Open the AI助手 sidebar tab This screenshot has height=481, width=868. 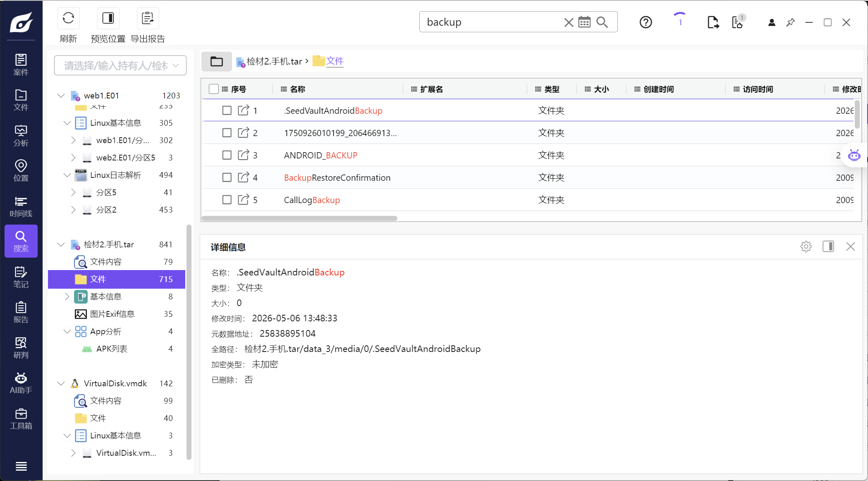click(21, 383)
